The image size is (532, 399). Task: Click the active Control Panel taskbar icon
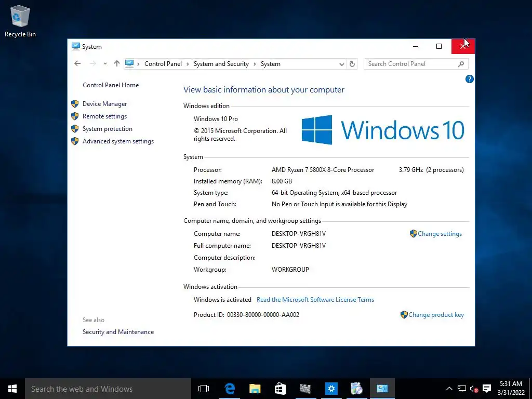(382, 389)
